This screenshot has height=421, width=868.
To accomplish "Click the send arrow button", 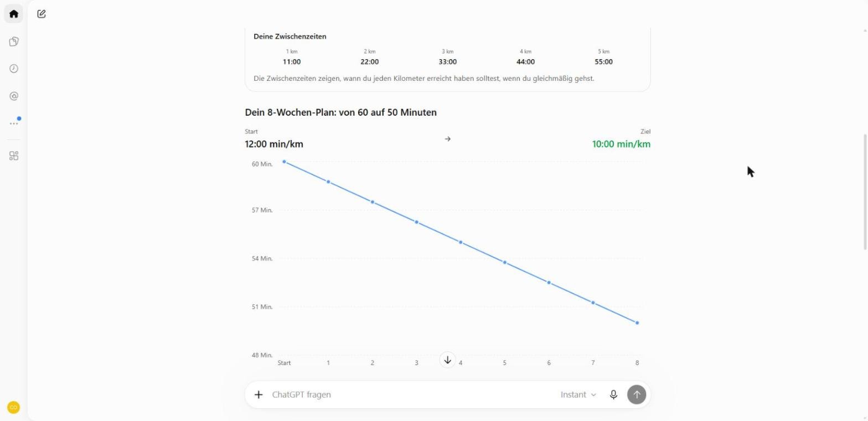I will (x=637, y=394).
